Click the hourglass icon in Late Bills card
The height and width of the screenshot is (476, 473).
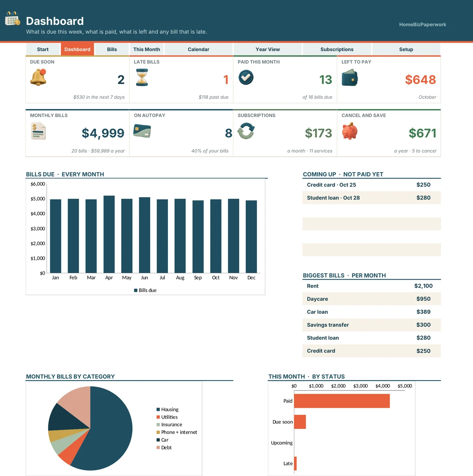142,77
